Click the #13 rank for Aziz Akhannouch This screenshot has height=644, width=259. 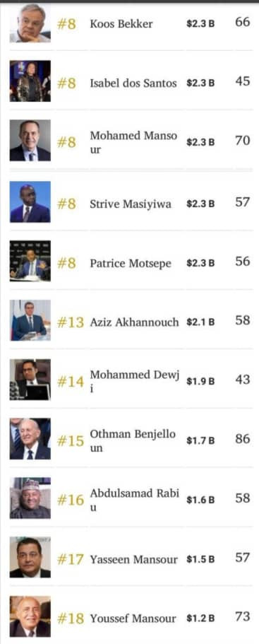coord(70,323)
